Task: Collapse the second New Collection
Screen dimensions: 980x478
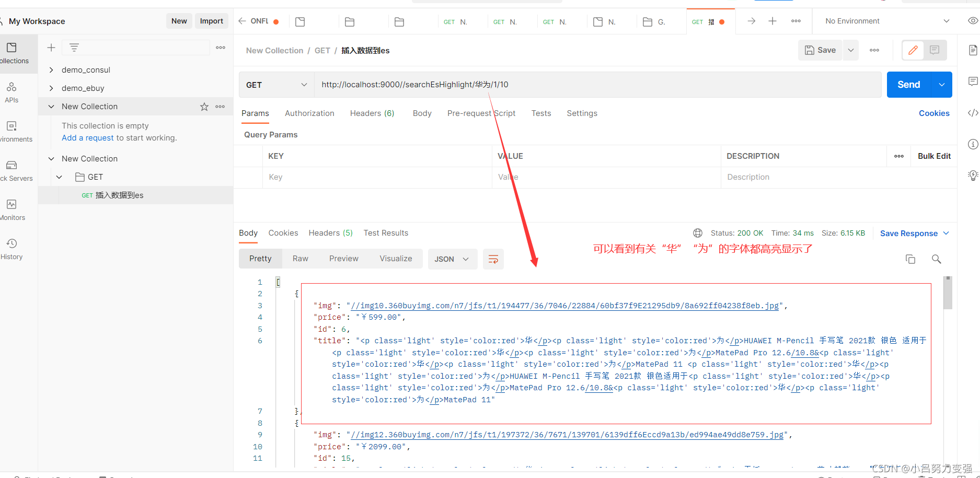Action: pos(51,159)
